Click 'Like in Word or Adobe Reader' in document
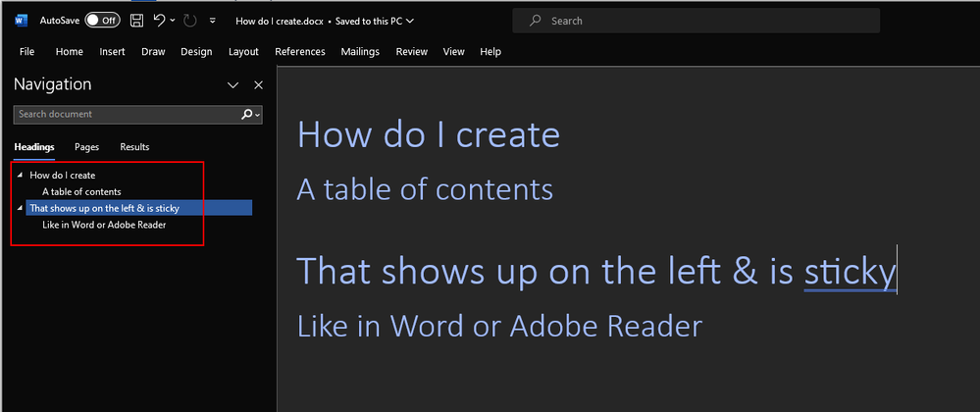Image resolution: width=980 pixels, height=412 pixels. 499,326
